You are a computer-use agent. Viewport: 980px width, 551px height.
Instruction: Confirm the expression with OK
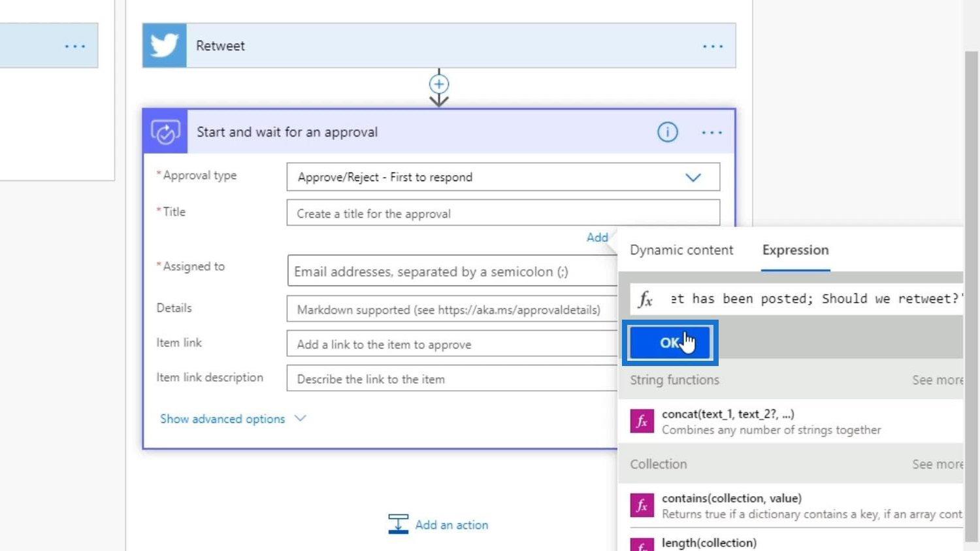(670, 342)
